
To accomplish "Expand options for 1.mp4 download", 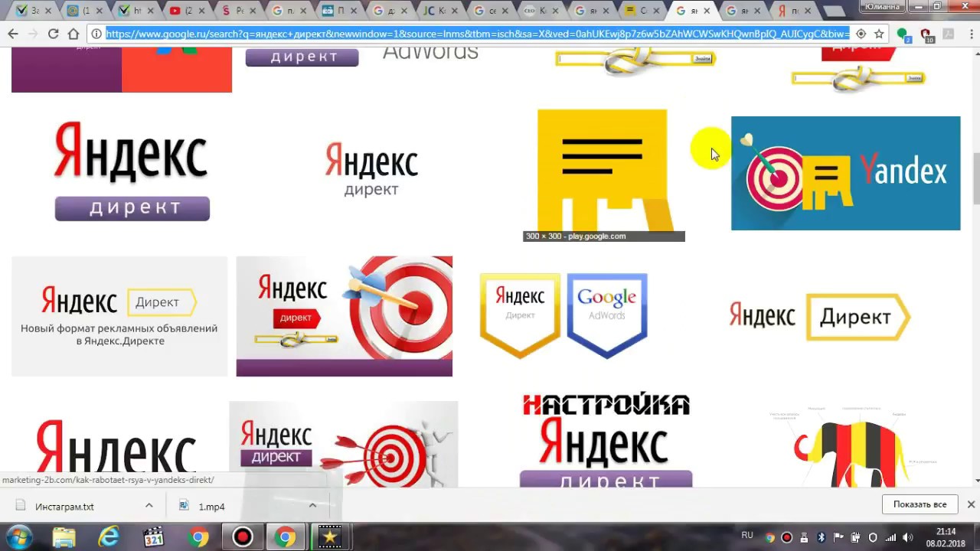I will click(312, 506).
